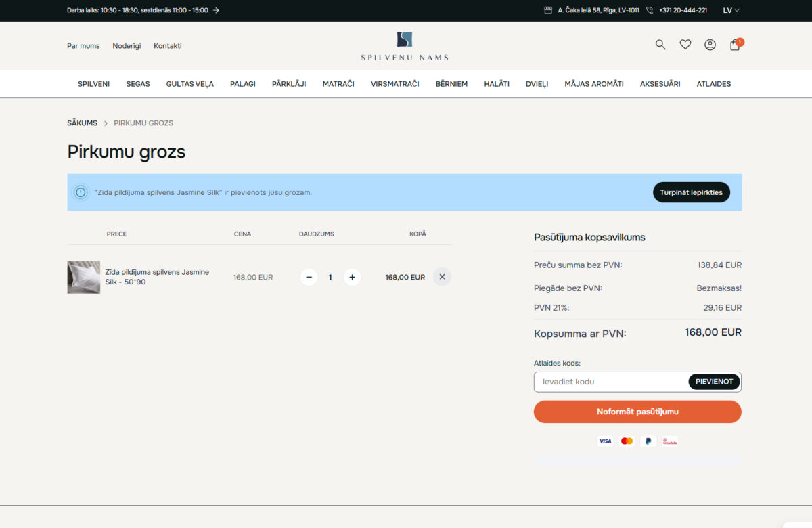812x528 pixels.
Task: Click the Visa payment icon
Action: click(605, 441)
